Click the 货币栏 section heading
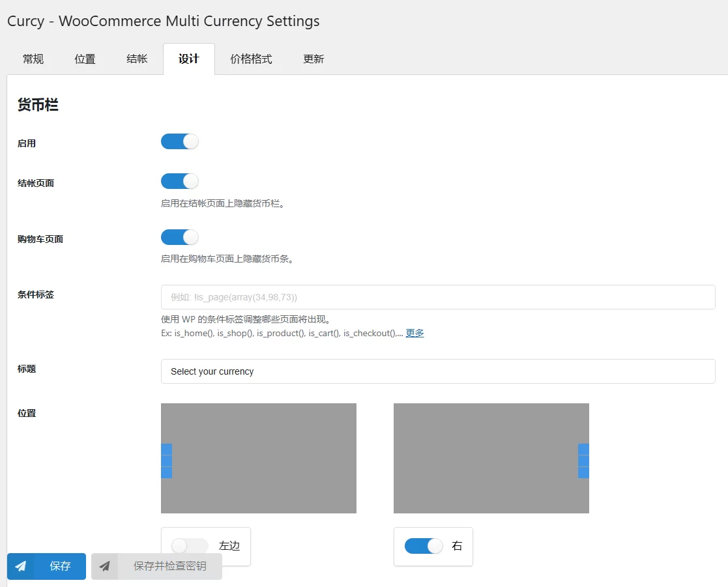 click(38, 104)
